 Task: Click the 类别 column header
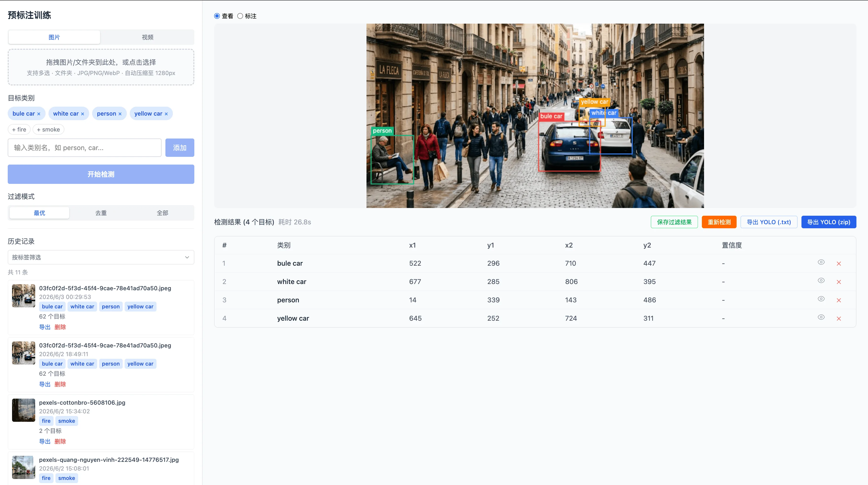284,245
